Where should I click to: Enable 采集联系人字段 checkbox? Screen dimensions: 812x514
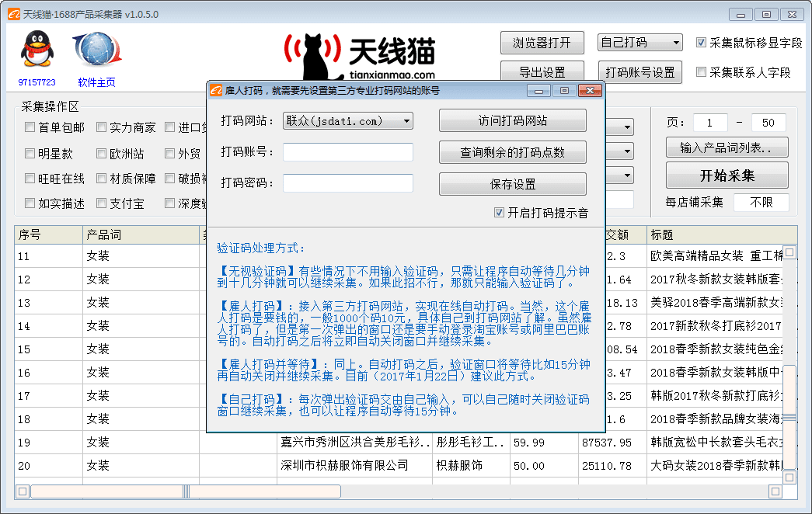[701, 72]
